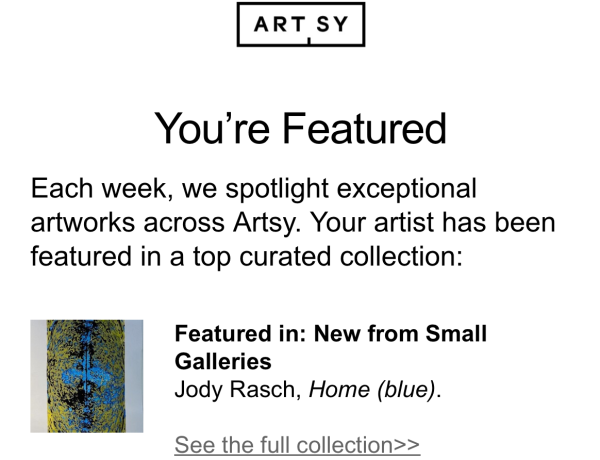The height and width of the screenshot is (460, 600).
Task: Select the artist name Jody Rasch
Action: [237, 389]
